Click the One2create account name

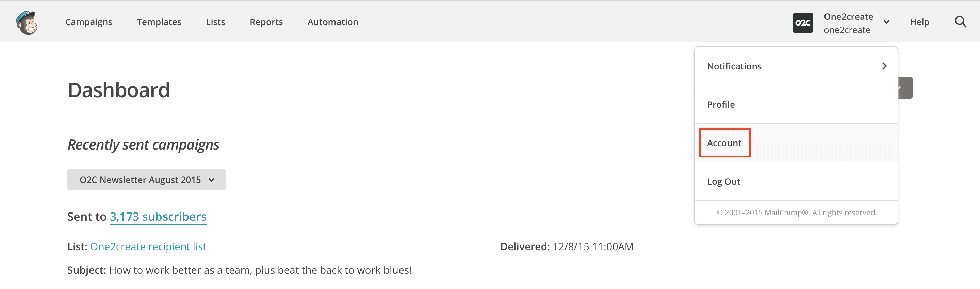pyautogui.click(x=848, y=17)
